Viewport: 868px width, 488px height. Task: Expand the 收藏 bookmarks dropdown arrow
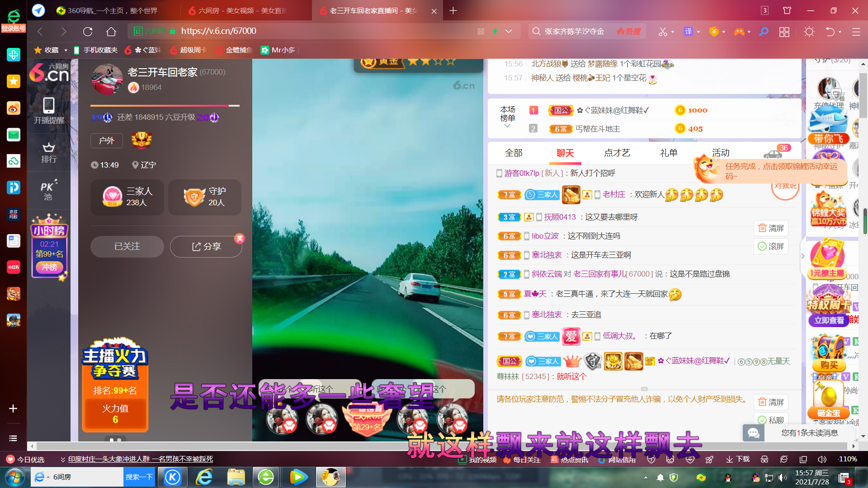(x=66, y=50)
